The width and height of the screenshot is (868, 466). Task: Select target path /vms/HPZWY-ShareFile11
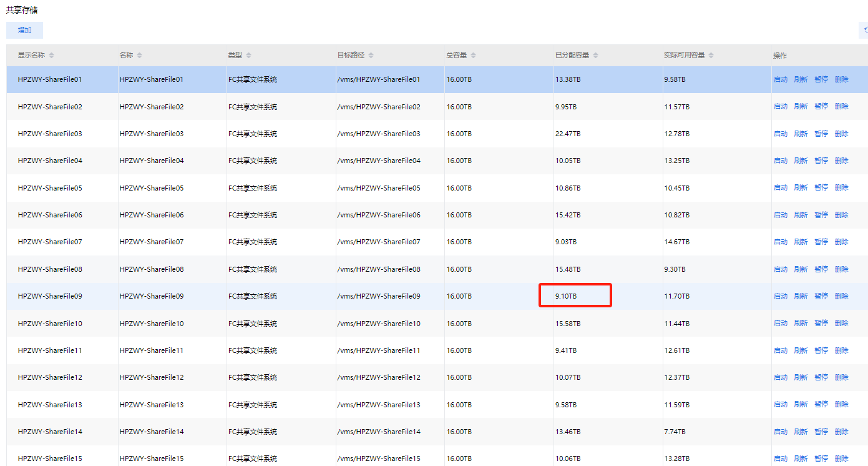379,350
